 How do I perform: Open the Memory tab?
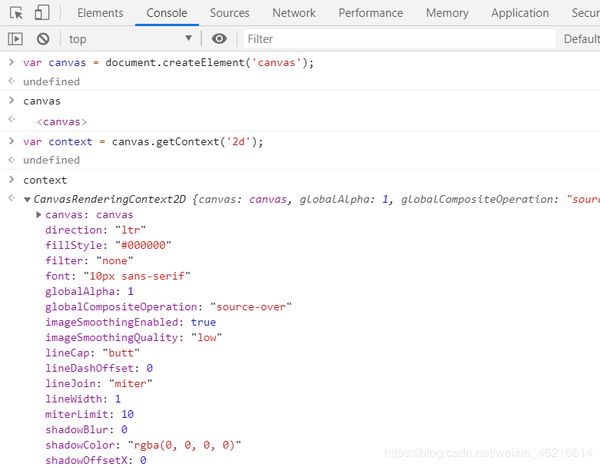(447, 13)
